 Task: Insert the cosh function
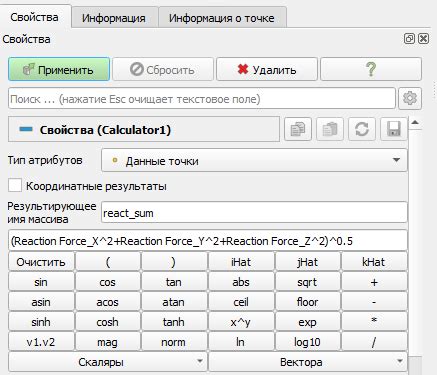(x=108, y=322)
